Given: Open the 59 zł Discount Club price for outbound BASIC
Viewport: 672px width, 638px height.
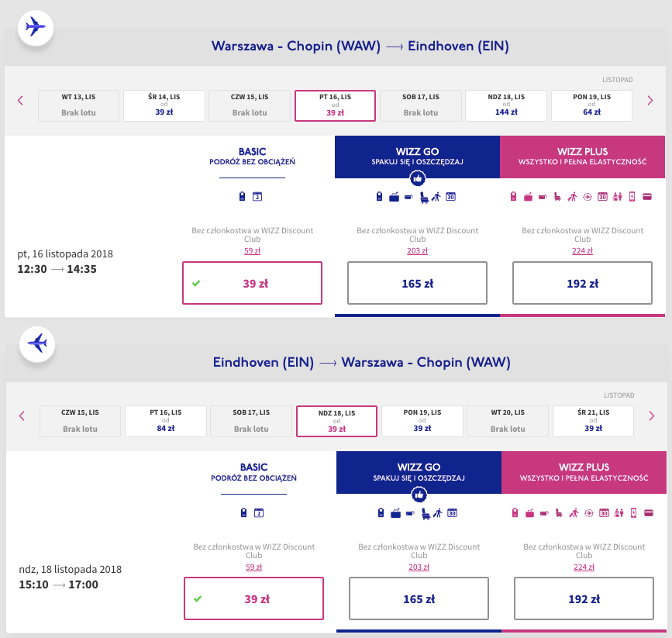Looking at the screenshot, I should tap(251, 250).
